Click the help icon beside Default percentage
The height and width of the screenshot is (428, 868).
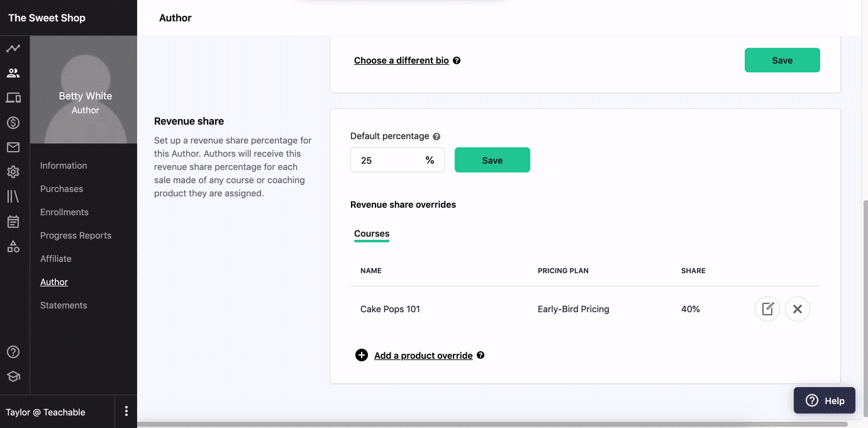[x=437, y=137]
